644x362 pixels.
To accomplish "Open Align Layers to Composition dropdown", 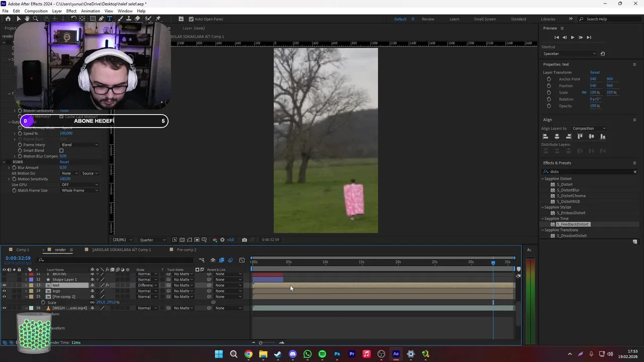I will (589, 128).
